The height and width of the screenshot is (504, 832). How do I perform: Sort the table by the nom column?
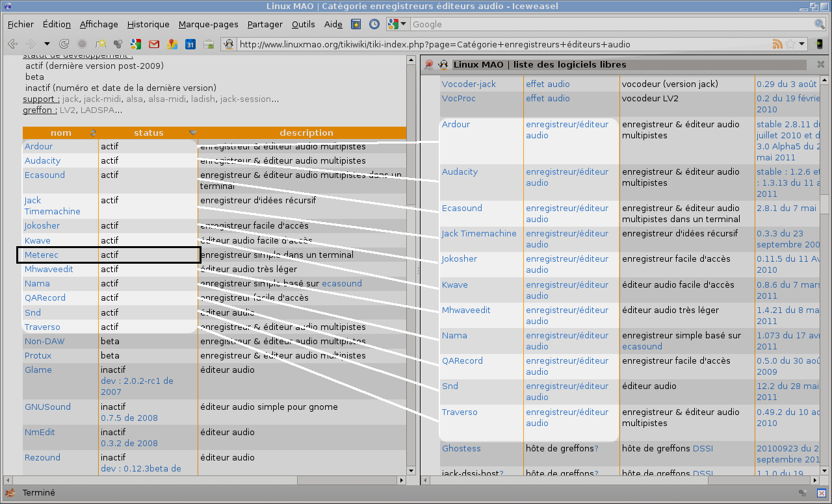60,132
